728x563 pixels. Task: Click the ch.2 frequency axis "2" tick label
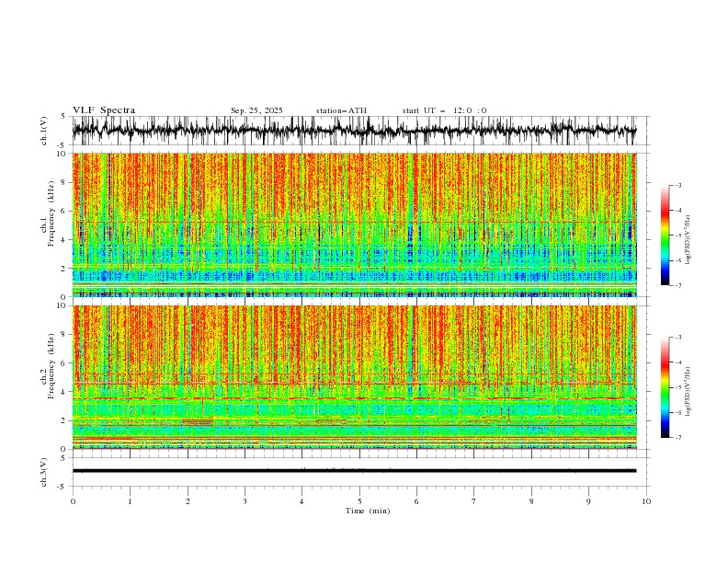pos(65,420)
